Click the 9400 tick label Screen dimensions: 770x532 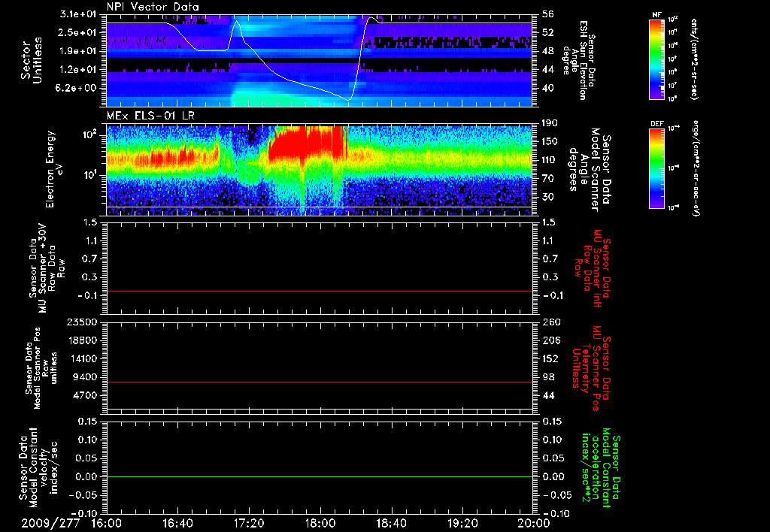[x=85, y=377]
